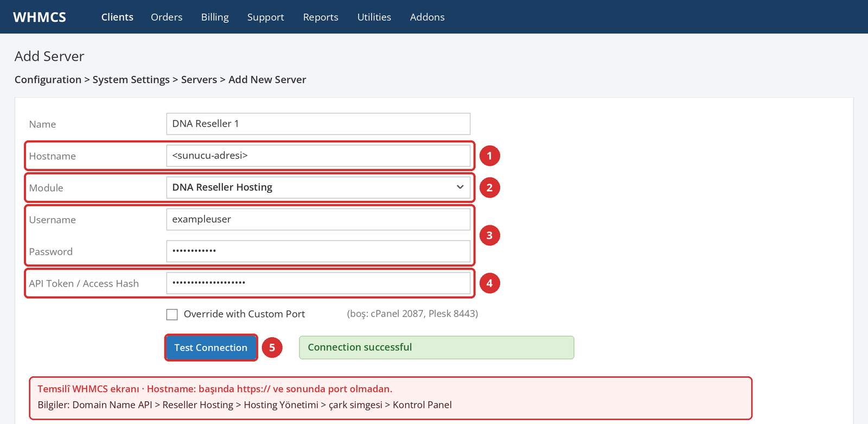Open the Billing menu
Image resolution: width=868 pixels, height=424 pixels.
click(x=215, y=17)
